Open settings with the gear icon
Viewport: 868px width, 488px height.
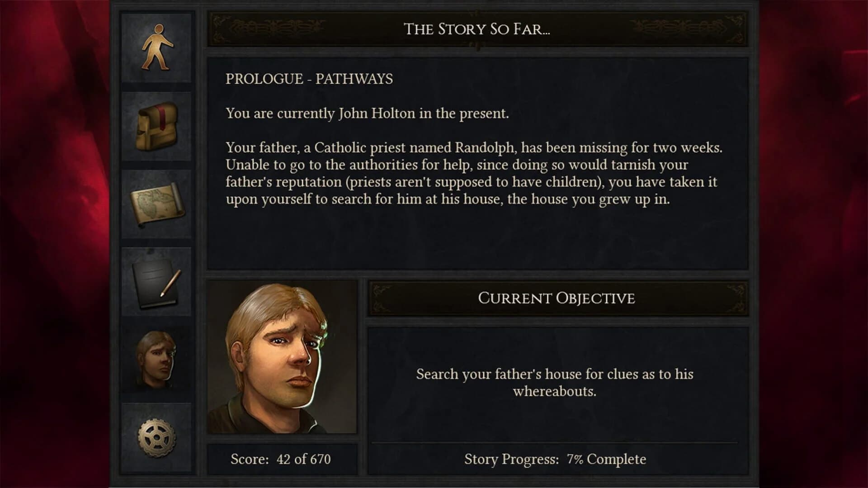pyautogui.click(x=156, y=438)
